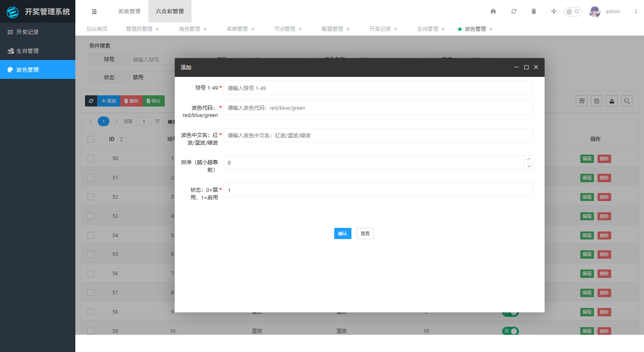
Task: Focus the 球号 1-49 input field
Action: (378, 88)
